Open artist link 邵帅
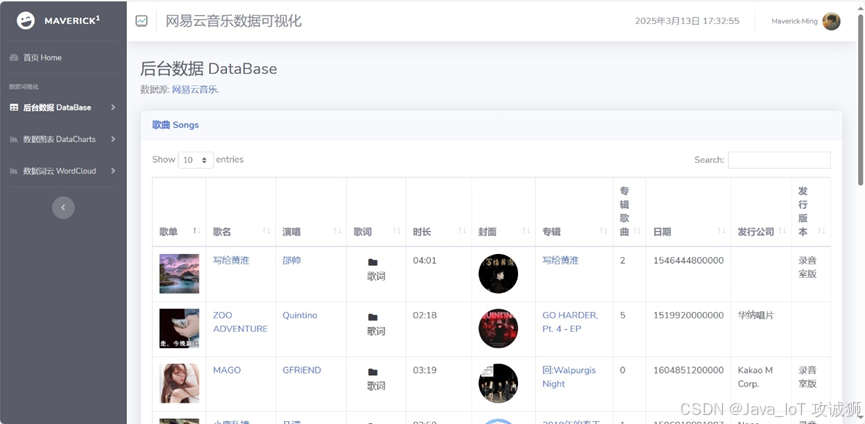 292,260
